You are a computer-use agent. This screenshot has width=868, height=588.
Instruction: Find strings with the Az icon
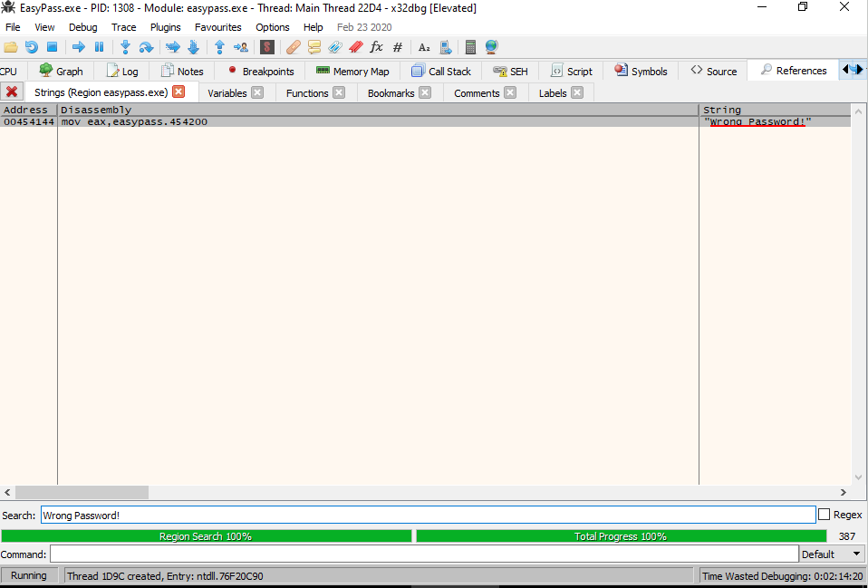[x=424, y=47]
